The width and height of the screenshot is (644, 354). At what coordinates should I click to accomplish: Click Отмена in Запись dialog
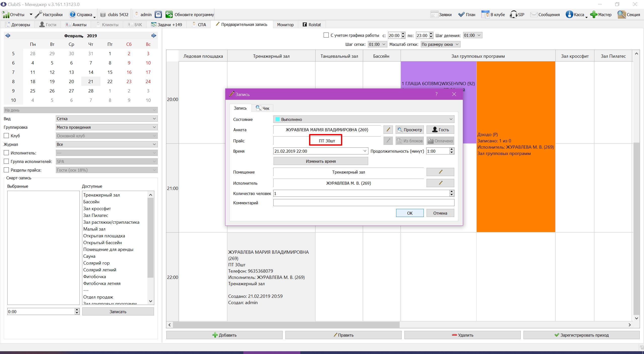440,213
